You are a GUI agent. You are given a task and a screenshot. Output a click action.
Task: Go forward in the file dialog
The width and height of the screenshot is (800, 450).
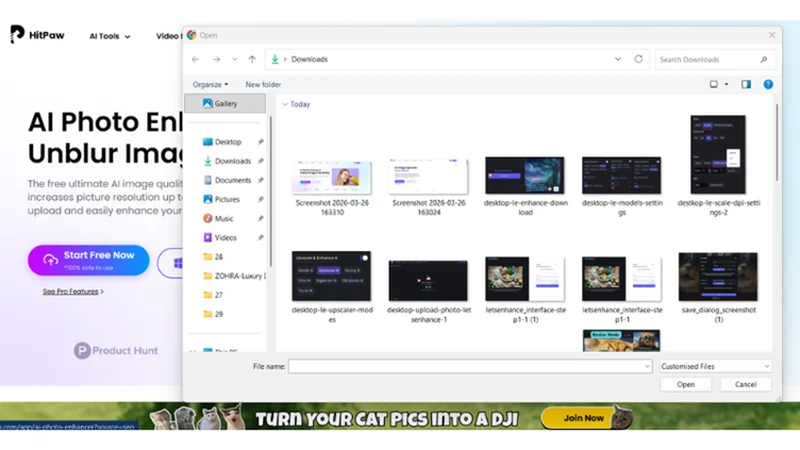pyautogui.click(x=216, y=60)
